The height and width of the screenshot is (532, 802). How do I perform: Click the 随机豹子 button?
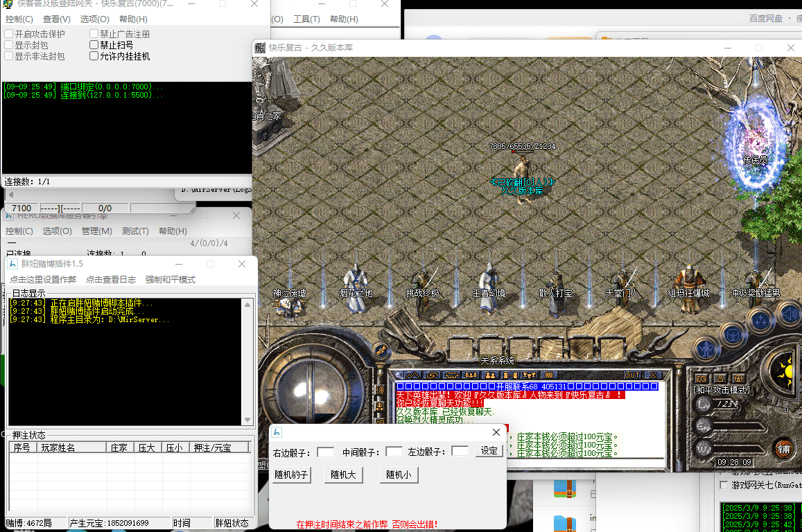pos(290,475)
